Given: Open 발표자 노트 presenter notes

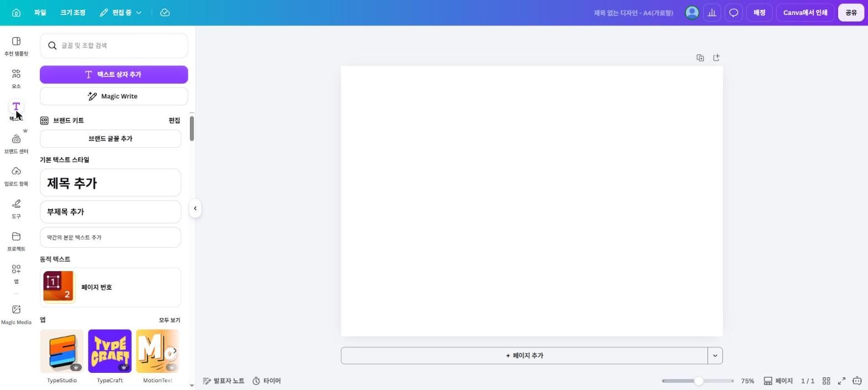Looking at the screenshot, I should tap(224, 381).
